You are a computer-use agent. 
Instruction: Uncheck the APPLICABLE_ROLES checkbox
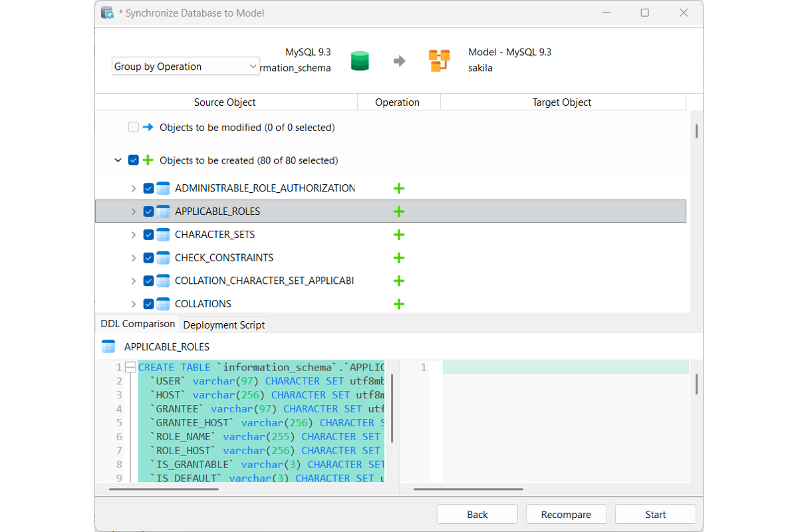coord(148,211)
